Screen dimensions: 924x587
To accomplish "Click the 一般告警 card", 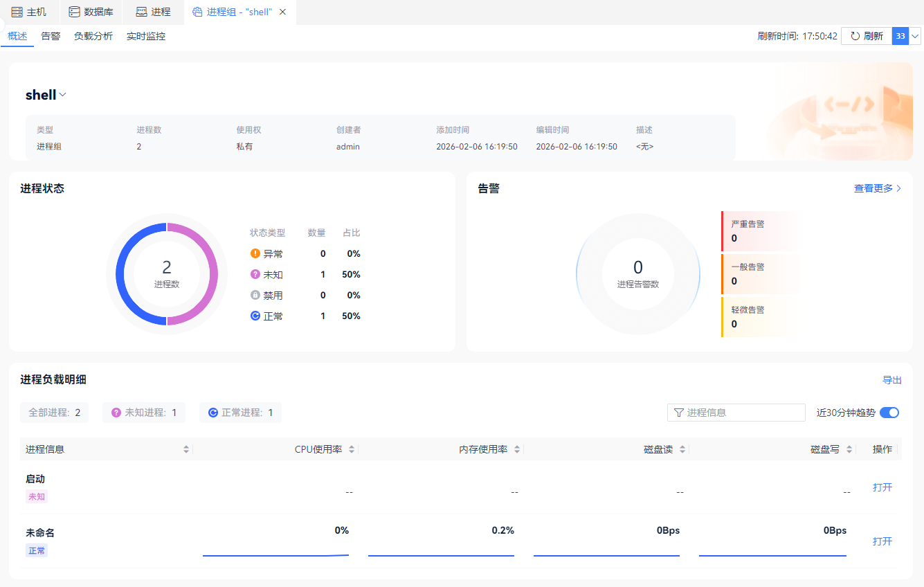I will click(760, 274).
